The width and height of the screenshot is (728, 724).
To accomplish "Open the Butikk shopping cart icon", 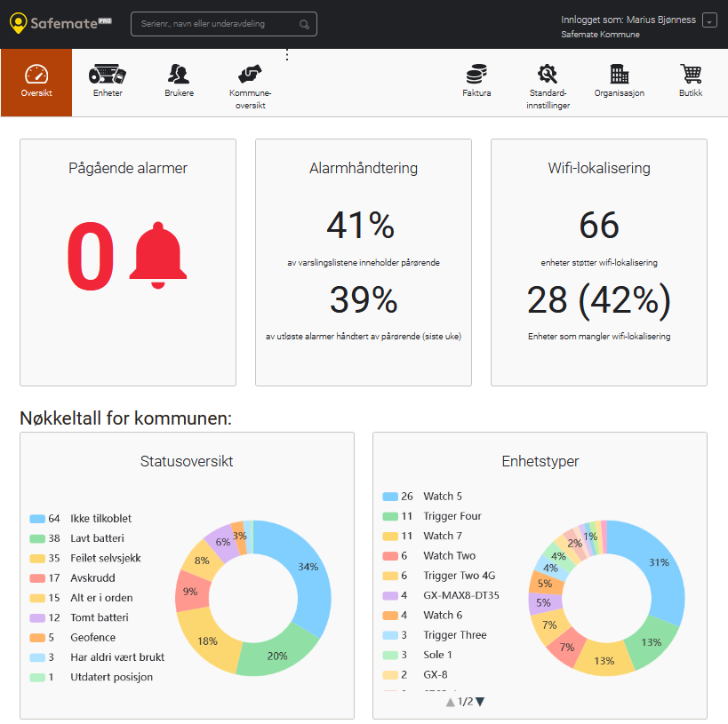I will (691, 75).
